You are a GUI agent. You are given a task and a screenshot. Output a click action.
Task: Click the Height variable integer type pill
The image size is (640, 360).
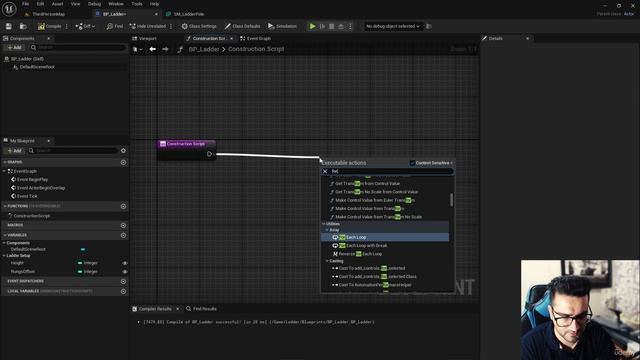[x=80, y=263]
